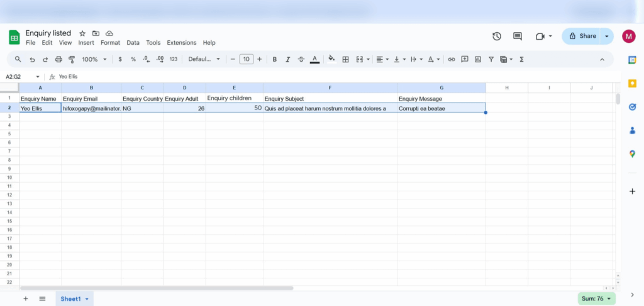
Task: Open the Insert menu
Action: click(x=86, y=42)
